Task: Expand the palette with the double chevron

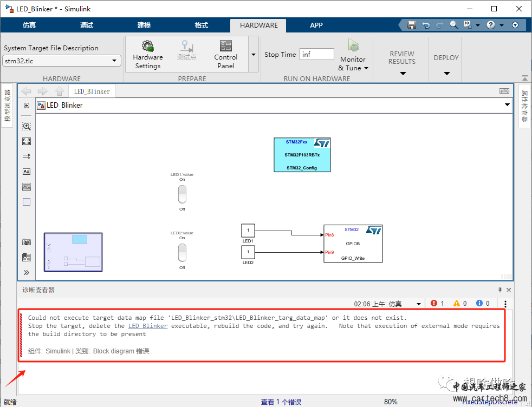Action: click(27, 272)
